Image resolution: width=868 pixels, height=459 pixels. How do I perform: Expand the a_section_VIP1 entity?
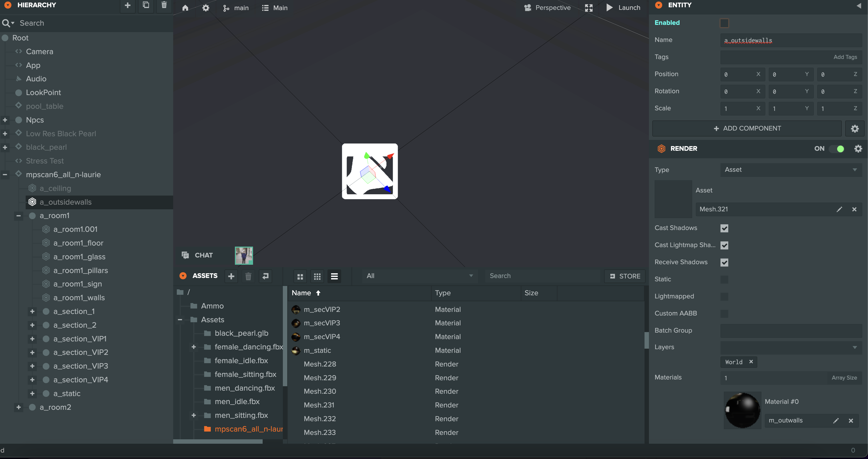tap(32, 339)
